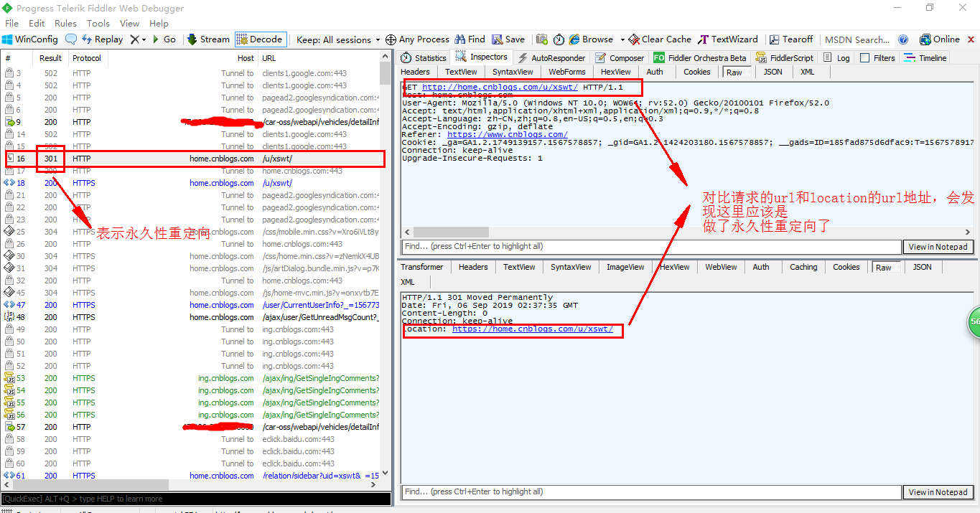Click the Go resume button

pyautogui.click(x=164, y=39)
